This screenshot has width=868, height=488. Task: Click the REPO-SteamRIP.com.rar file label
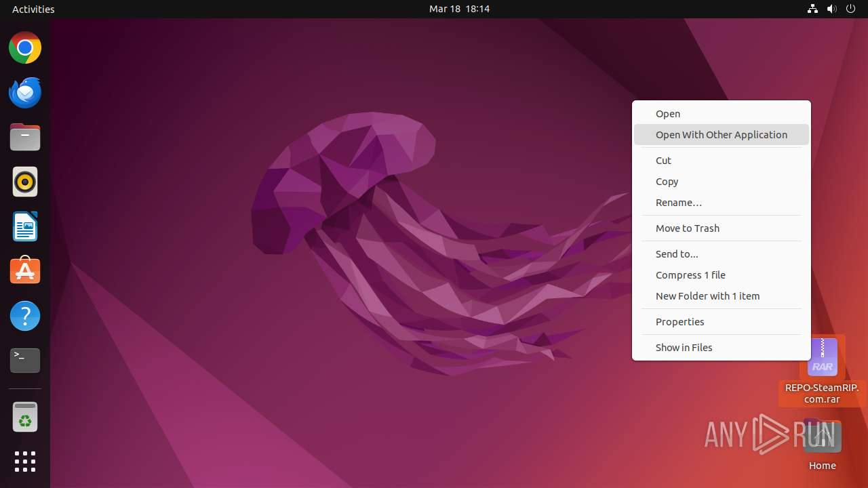coord(822,394)
